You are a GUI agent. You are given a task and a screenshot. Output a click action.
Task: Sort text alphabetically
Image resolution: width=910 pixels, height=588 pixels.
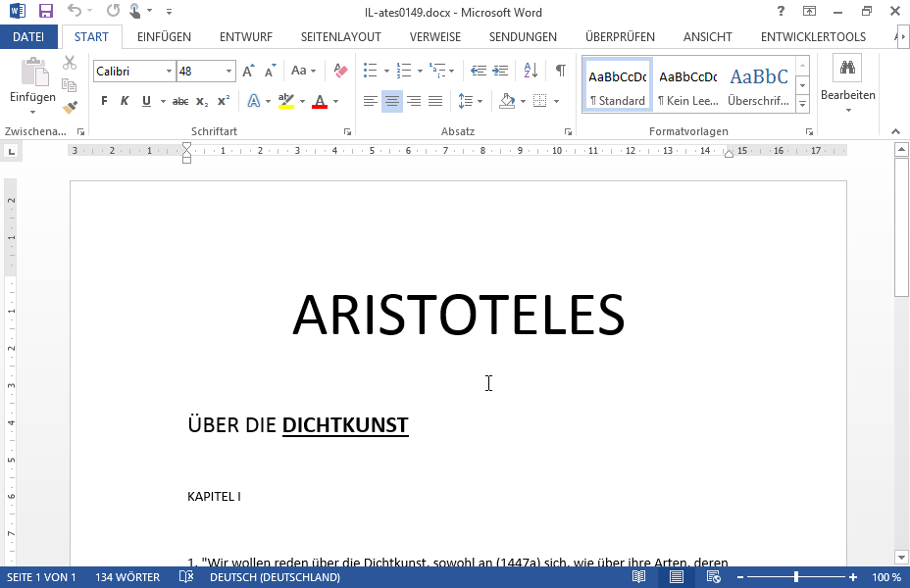coord(531,71)
